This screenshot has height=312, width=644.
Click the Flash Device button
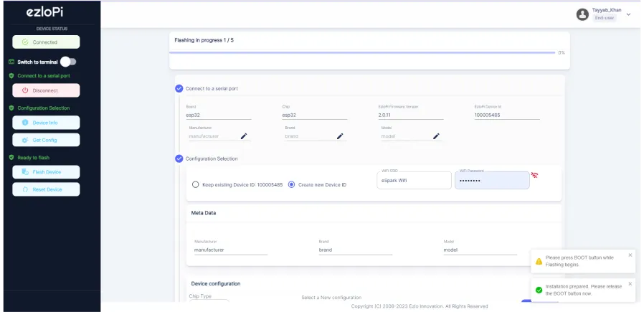(x=46, y=172)
